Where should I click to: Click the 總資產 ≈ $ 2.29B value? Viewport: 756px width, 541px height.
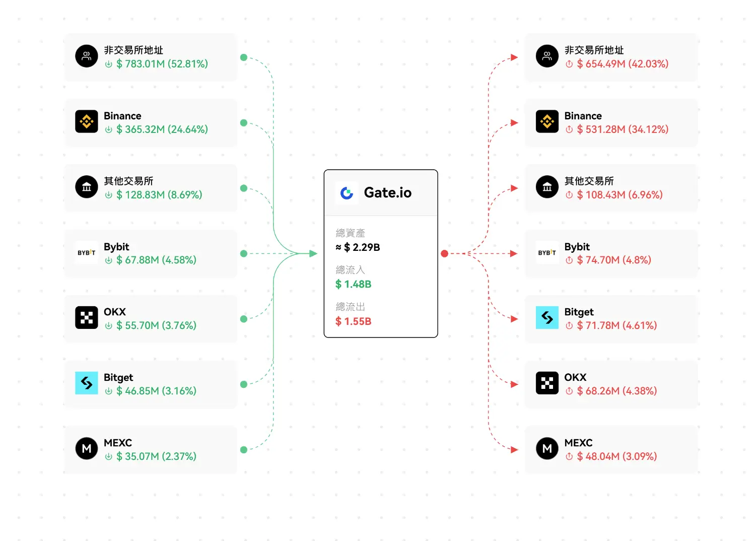coord(358,247)
